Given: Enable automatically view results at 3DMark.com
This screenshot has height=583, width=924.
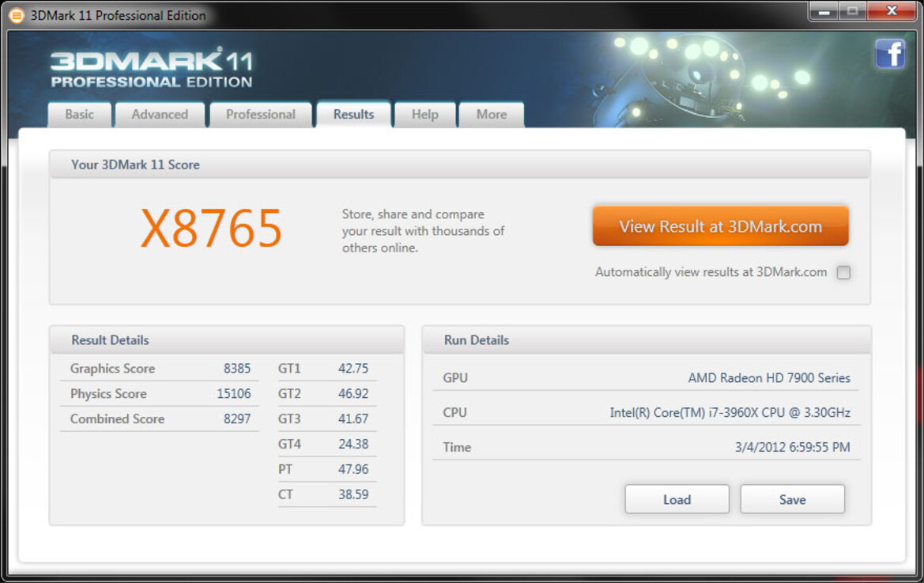Looking at the screenshot, I should pyautogui.click(x=843, y=272).
